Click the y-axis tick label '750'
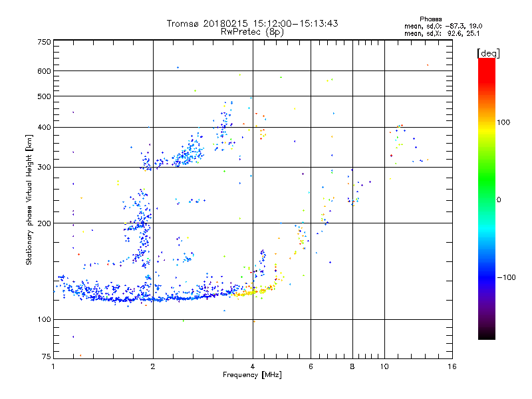This screenshot has width=532, height=399. pos(44,42)
